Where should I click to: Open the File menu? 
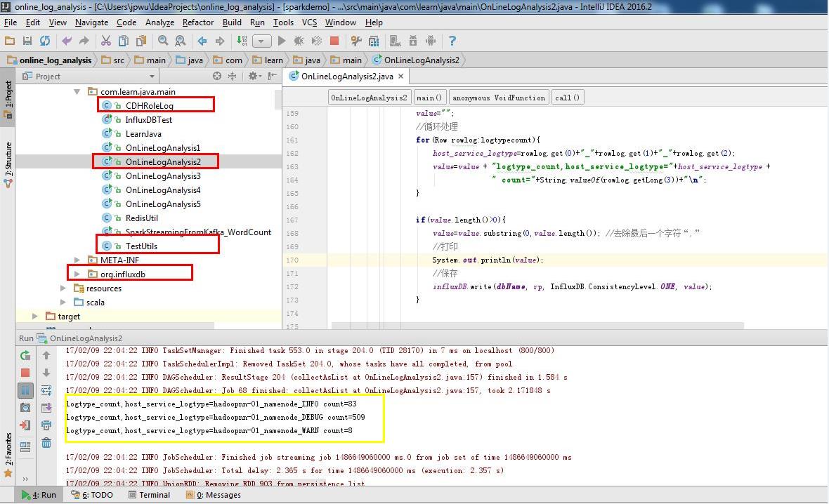(x=10, y=22)
